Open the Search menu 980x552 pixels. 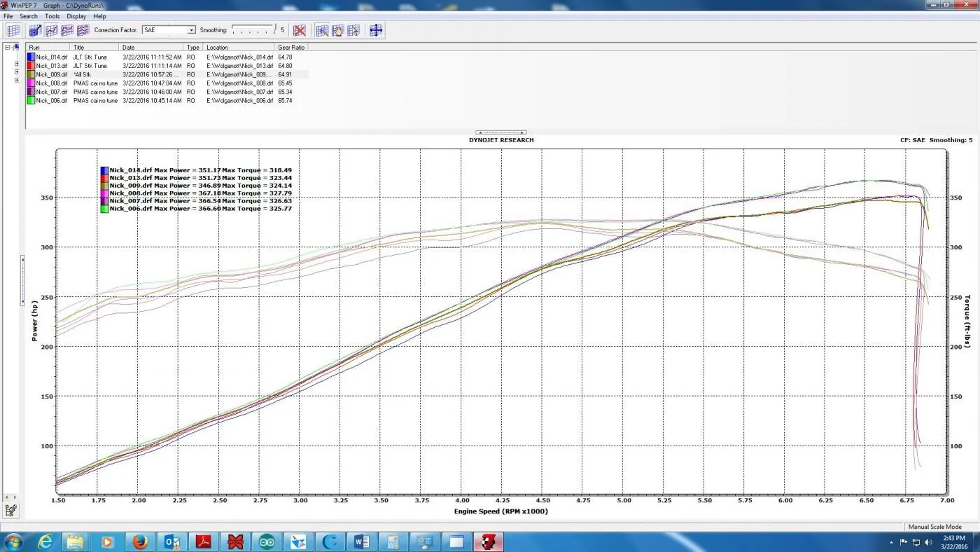29,16
